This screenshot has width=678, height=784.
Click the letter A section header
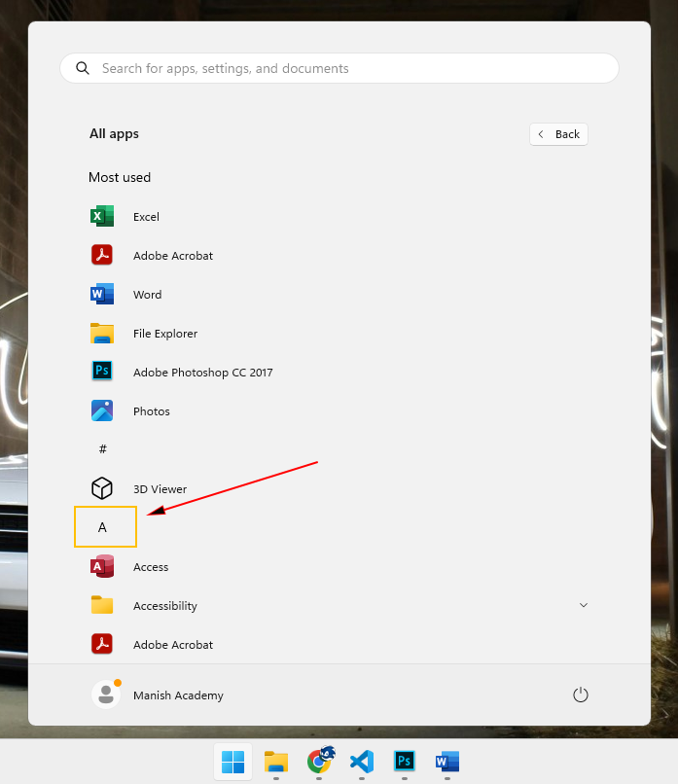coord(103,527)
